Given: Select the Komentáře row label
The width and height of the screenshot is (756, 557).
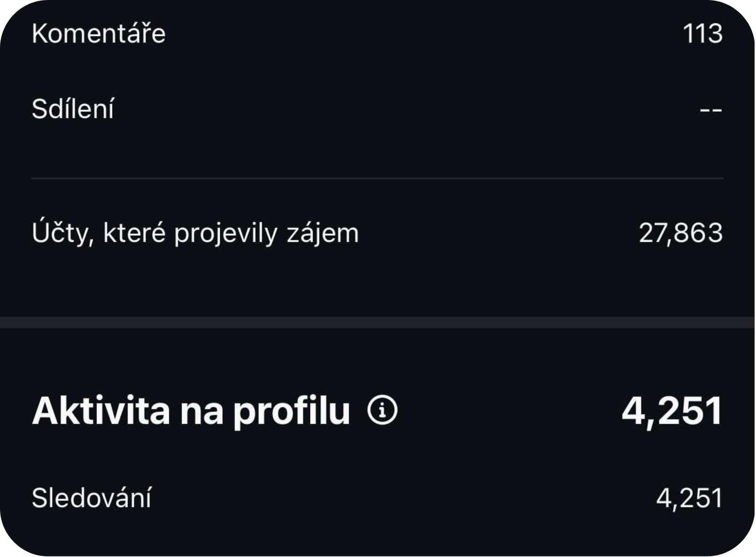Looking at the screenshot, I should pos(99,33).
